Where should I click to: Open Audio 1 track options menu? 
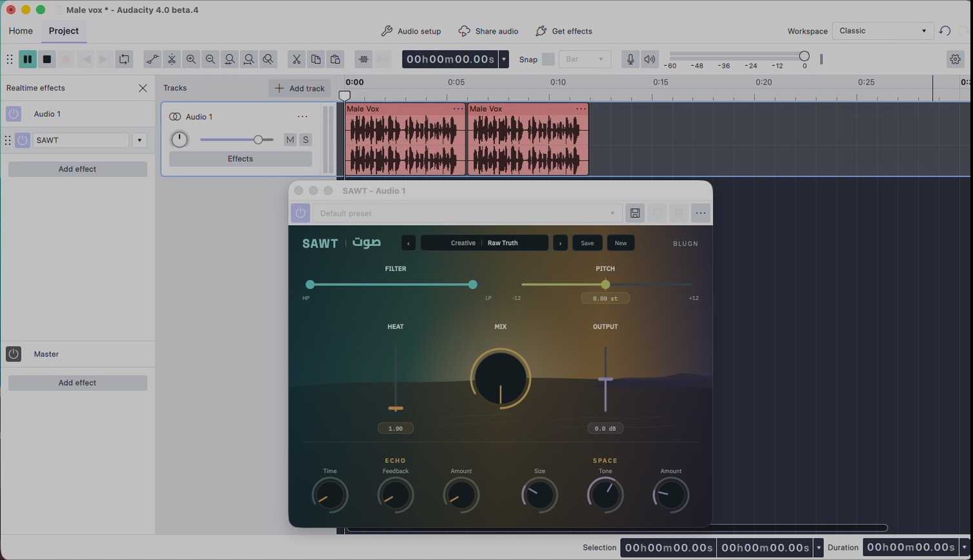(303, 117)
